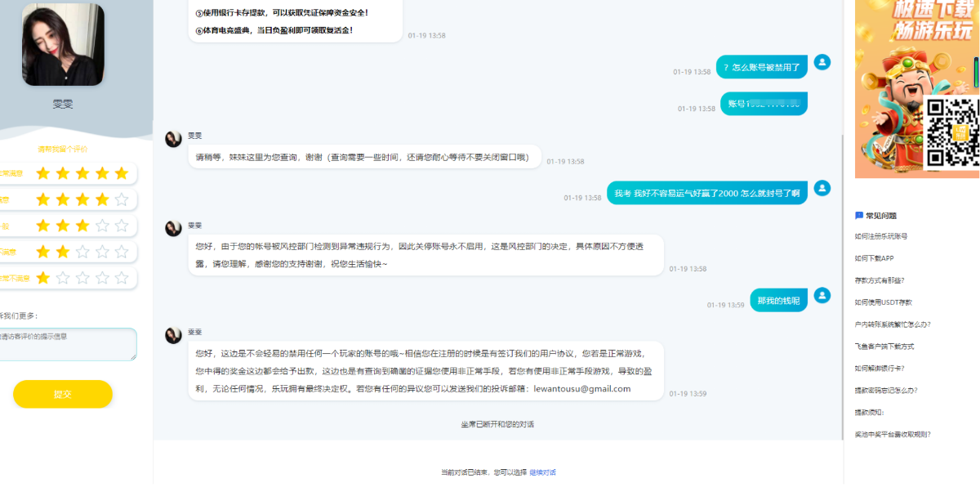Choose the one-star 非常不满意 rating row
The image size is (980, 501).
point(82,278)
